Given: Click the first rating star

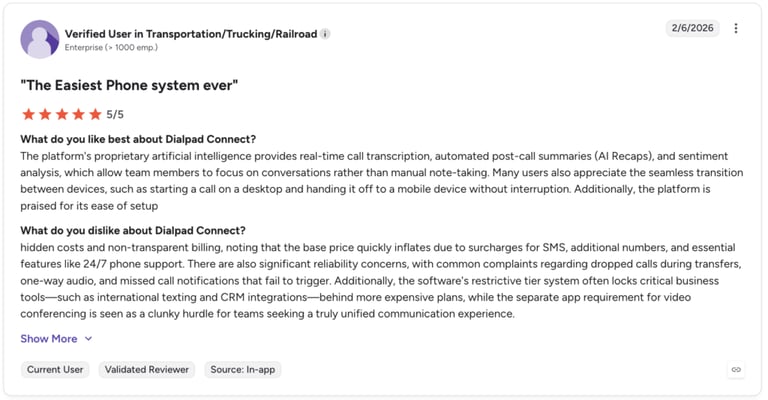Looking at the screenshot, I should [x=28, y=115].
